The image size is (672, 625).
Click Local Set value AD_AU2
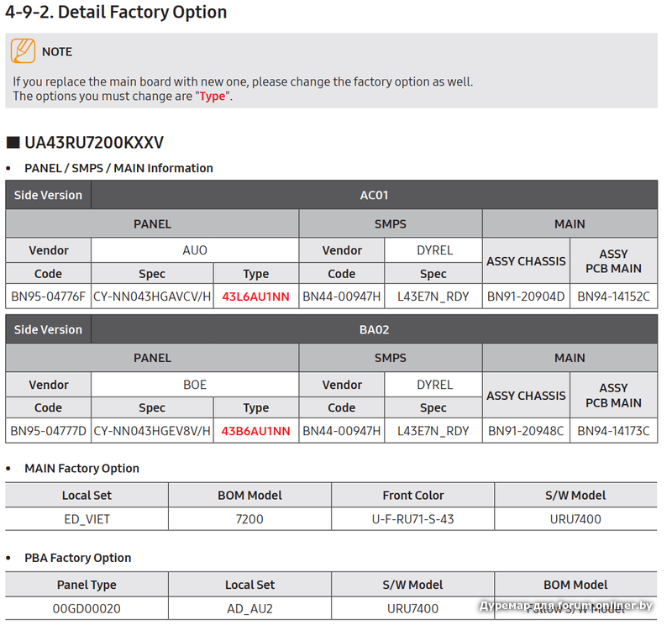click(x=249, y=609)
